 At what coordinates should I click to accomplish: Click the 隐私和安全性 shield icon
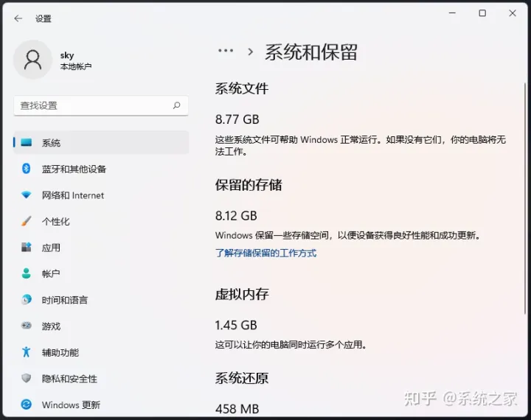point(26,378)
